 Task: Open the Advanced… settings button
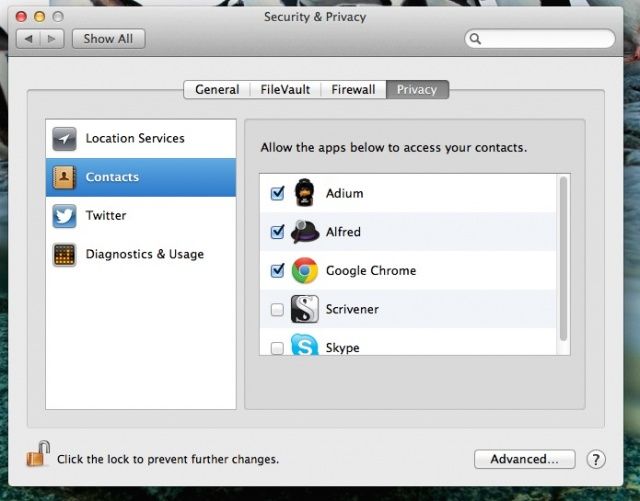[524, 459]
